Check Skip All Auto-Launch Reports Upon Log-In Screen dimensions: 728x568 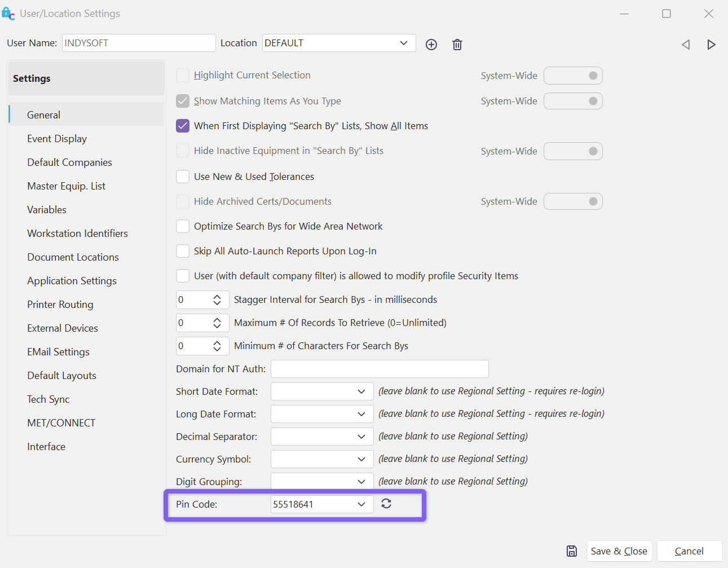[x=183, y=251]
